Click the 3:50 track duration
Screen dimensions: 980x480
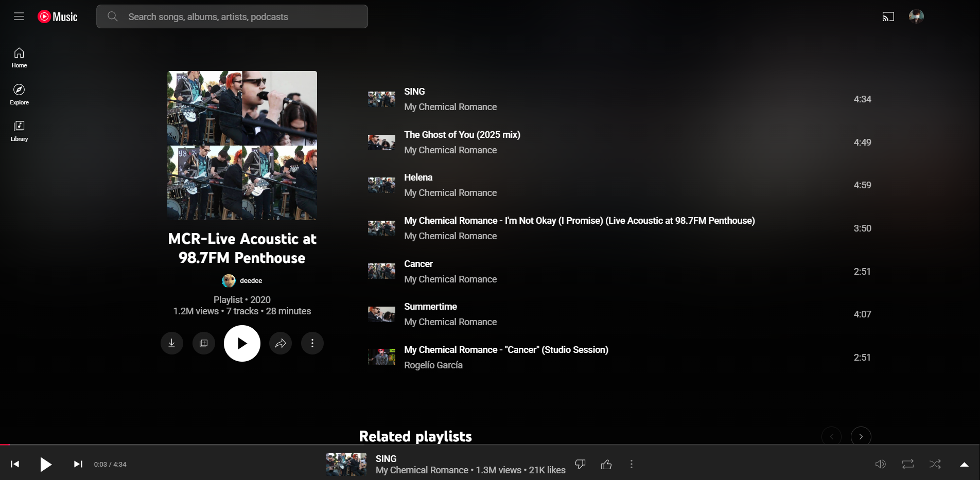pyautogui.click(x=862, y=228)
